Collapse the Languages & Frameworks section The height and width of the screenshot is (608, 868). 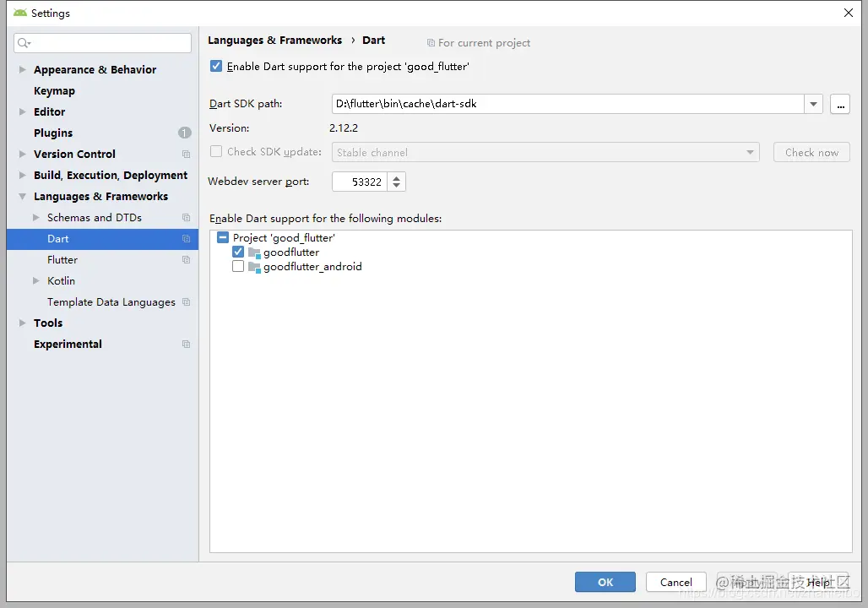[22, 197]
